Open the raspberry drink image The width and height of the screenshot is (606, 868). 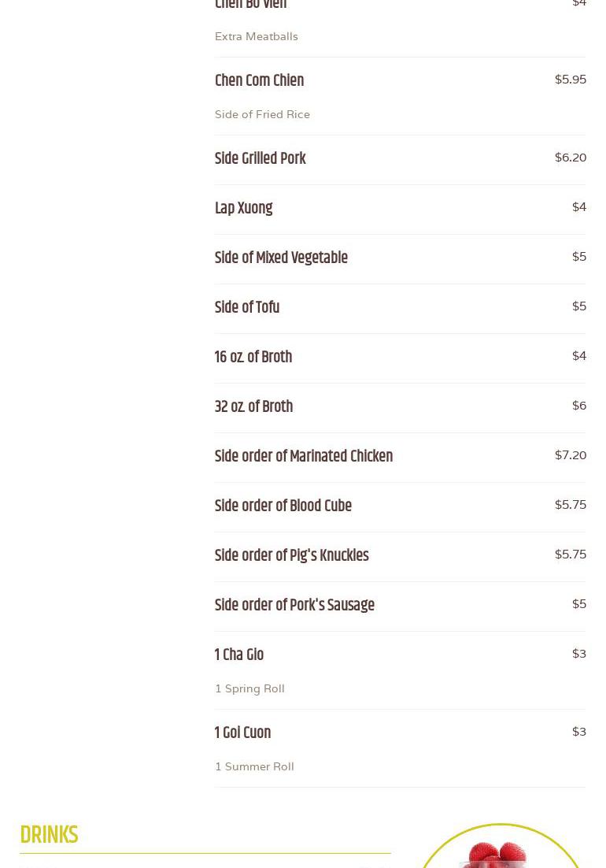point(501,851)
